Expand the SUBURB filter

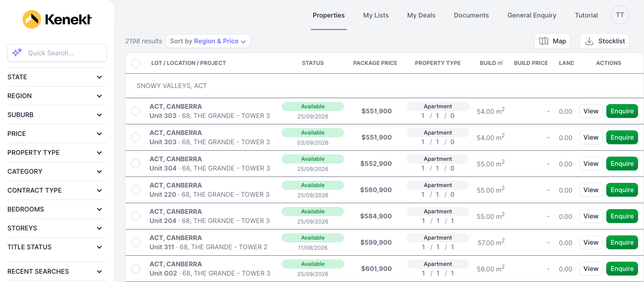tap(57, 115)
